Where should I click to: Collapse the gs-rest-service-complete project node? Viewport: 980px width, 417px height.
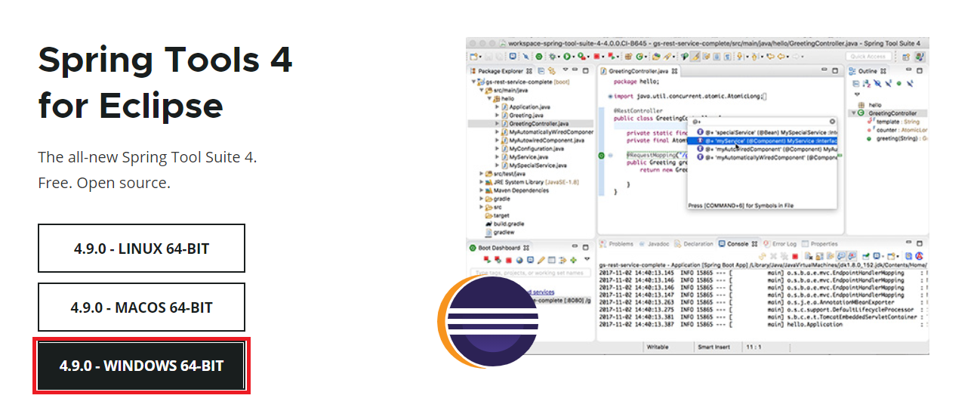[473, 82]
